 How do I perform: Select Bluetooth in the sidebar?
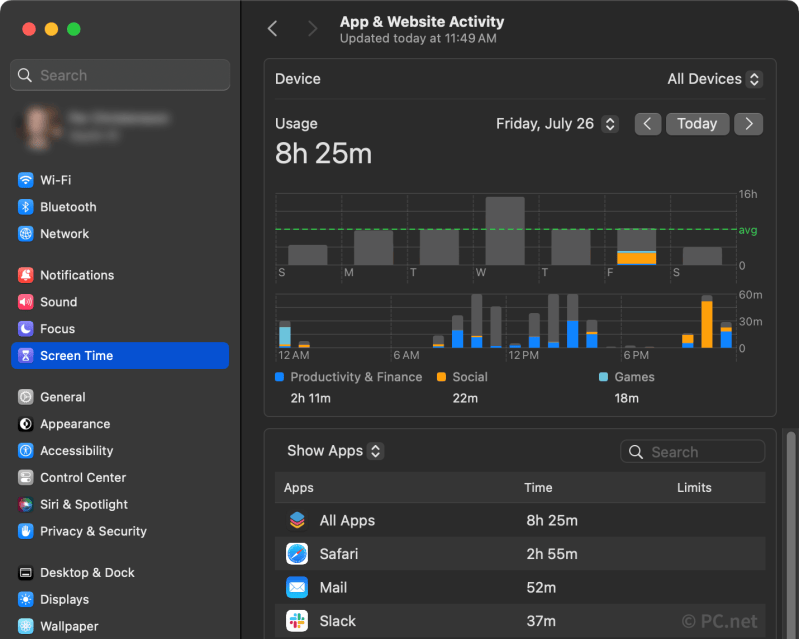[x=120, y=207]
